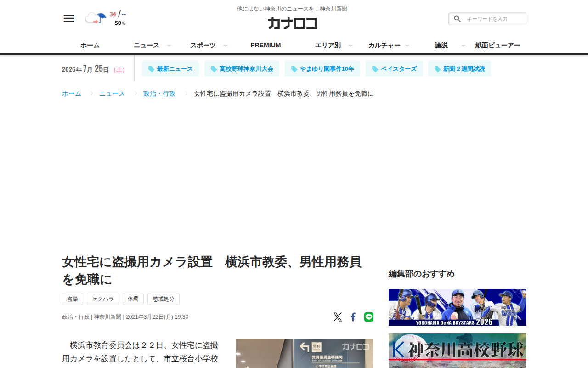Viewport: 588px width, 368px height.
Task: Go to 政治・行政 in the breadcrumb
Action: (159, 93)
